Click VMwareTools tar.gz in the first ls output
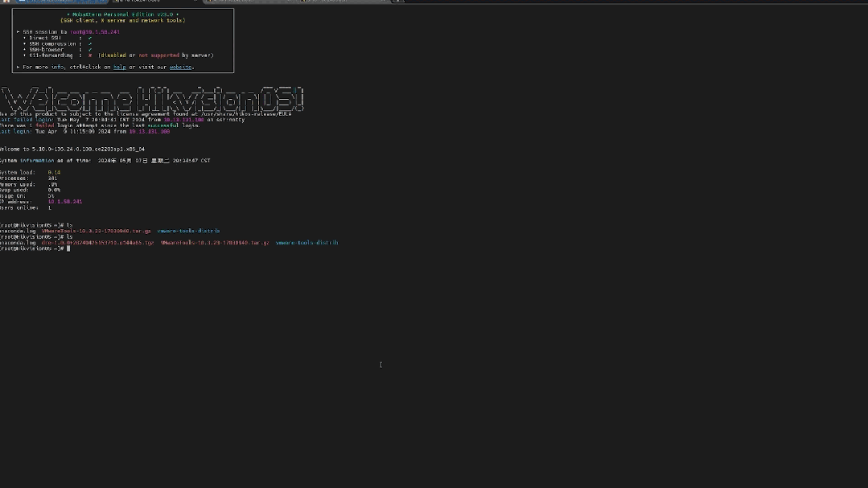The image size is (868, 488). coord(97,232)
